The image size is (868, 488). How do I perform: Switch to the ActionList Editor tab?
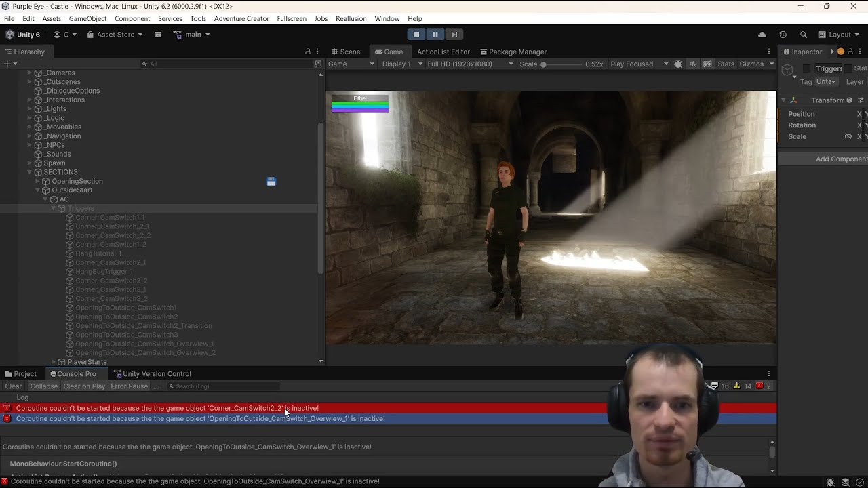(x=443, y=52)
